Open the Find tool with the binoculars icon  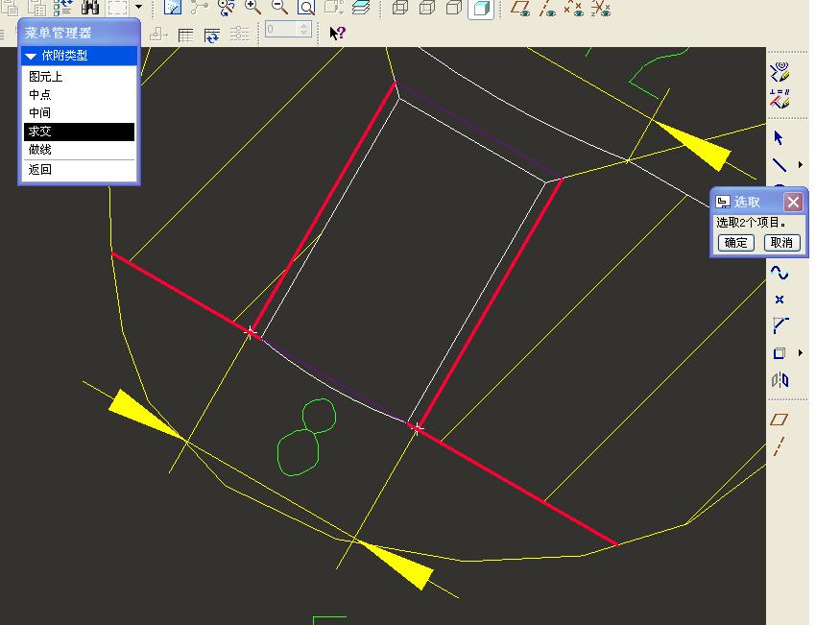coord(90,8)
